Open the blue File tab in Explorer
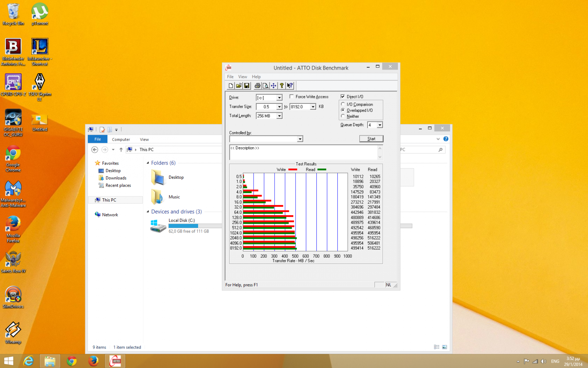588x368 pixels. (x=98, y=139)
